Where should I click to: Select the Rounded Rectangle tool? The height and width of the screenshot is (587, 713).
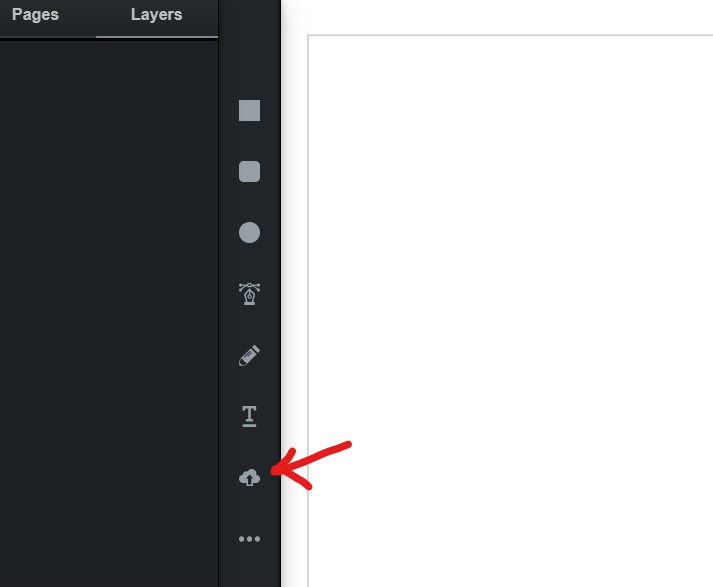(x=249, y=171)
